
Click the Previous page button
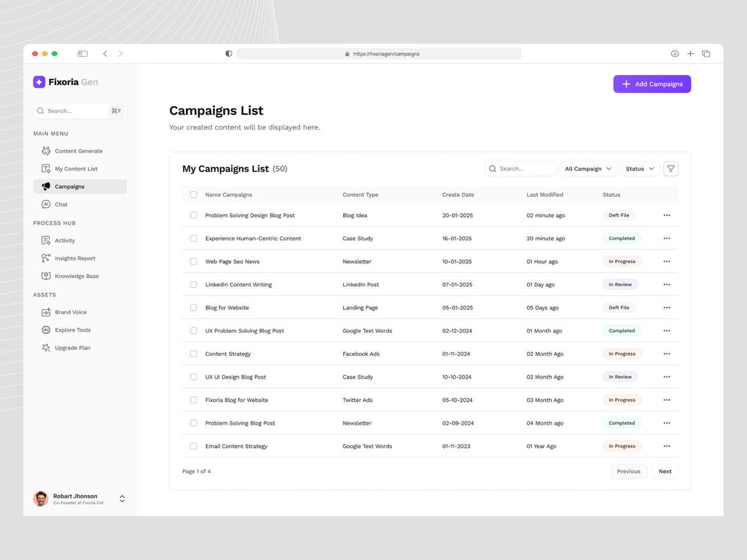(629, 471)
